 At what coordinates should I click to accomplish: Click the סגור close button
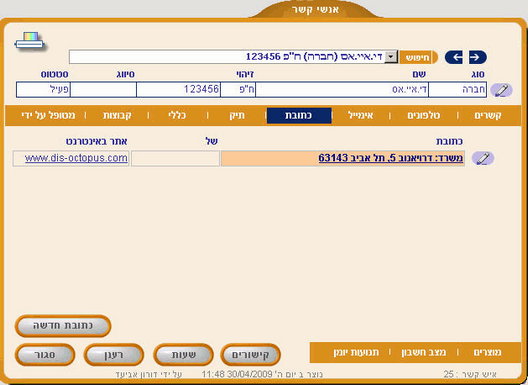[45, 355]
